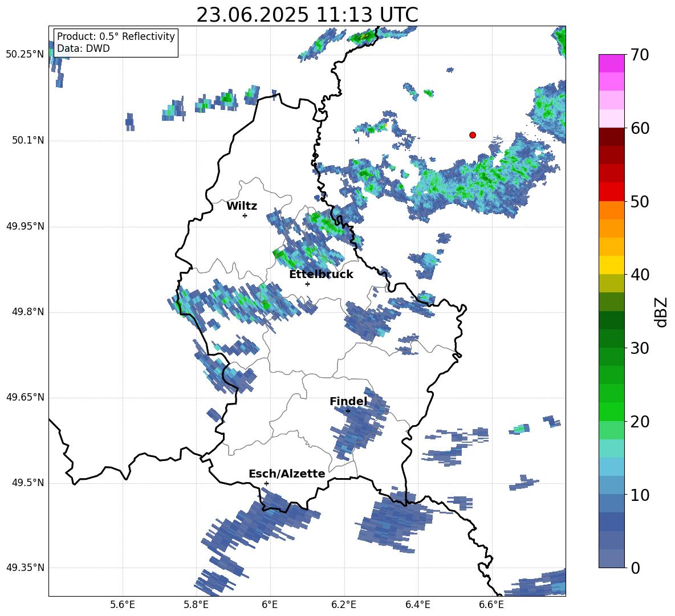Click the 49.8°N latitude label

(29, 312)
